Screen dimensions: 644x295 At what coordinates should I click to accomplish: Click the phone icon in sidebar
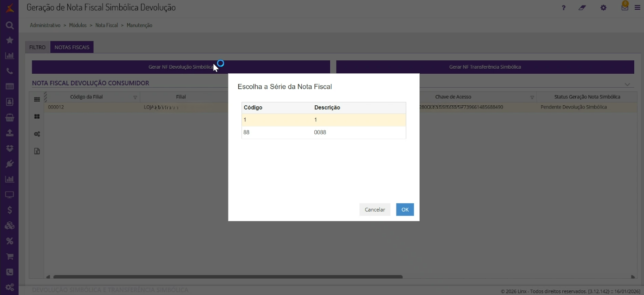9,71
